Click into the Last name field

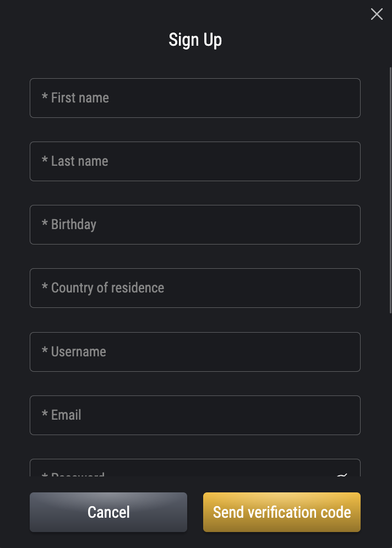coord(195,161)
